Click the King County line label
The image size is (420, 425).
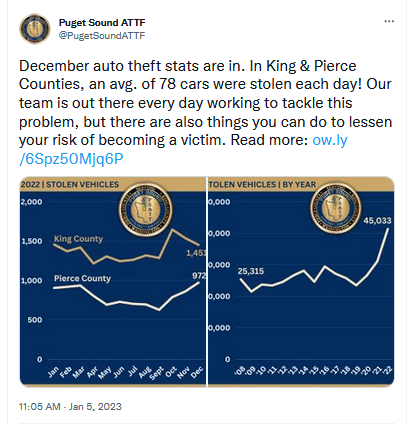coord(78,239)
